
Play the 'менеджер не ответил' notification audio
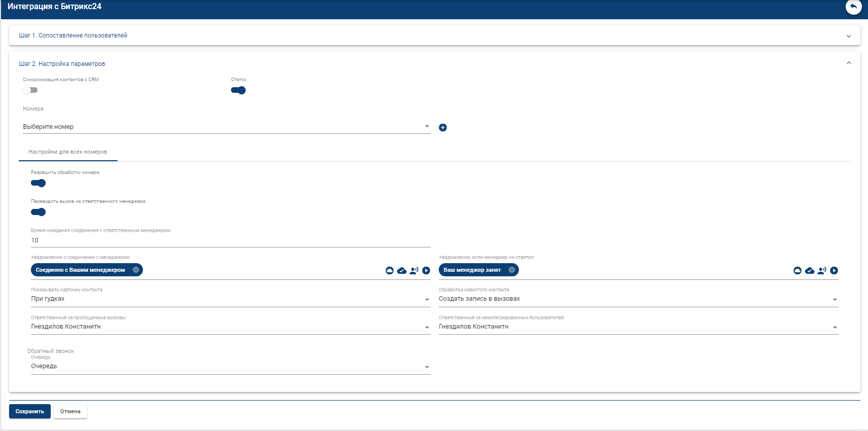tap(834, 271)
